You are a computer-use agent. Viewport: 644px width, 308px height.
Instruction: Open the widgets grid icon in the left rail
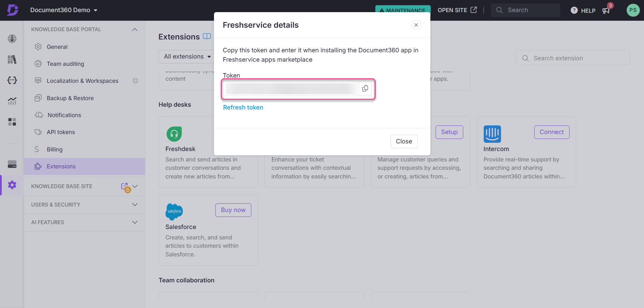pyautogui.click(x=12, y=122)
